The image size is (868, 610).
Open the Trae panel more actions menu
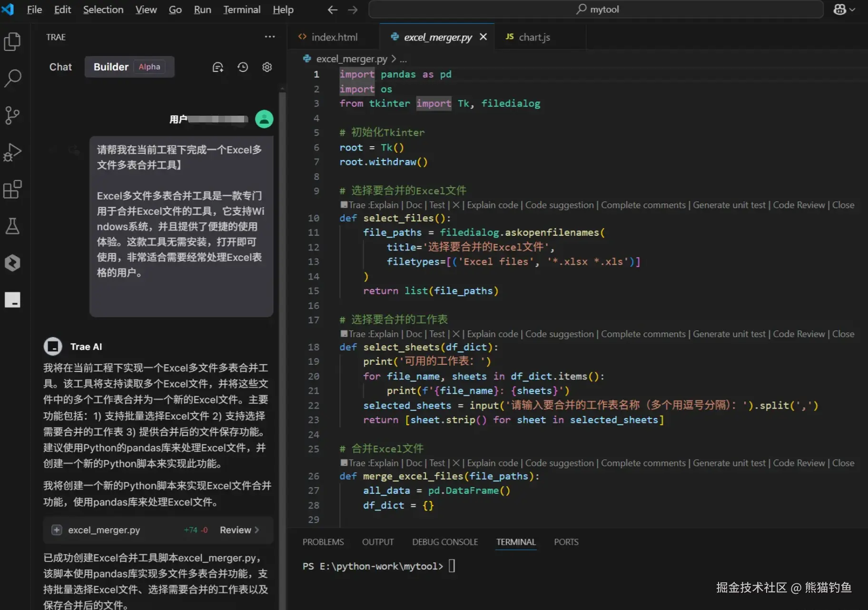[x=270, y=37]
